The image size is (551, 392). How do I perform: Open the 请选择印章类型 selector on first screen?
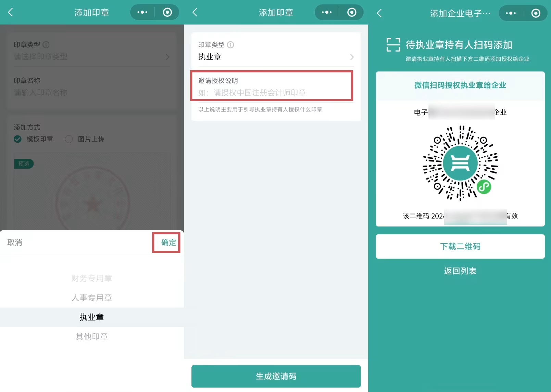click(92, 57)
